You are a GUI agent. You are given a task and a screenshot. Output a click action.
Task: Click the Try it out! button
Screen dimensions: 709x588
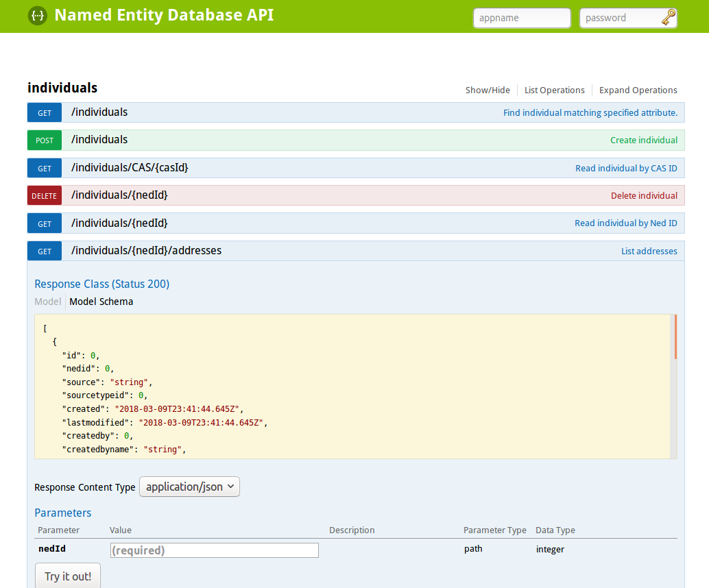click(68, 576)
